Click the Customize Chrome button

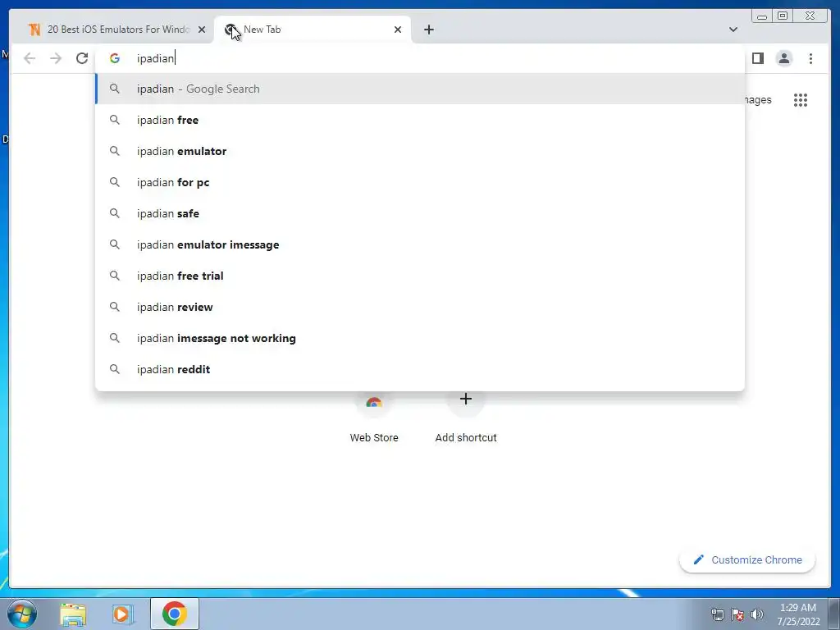747,559
